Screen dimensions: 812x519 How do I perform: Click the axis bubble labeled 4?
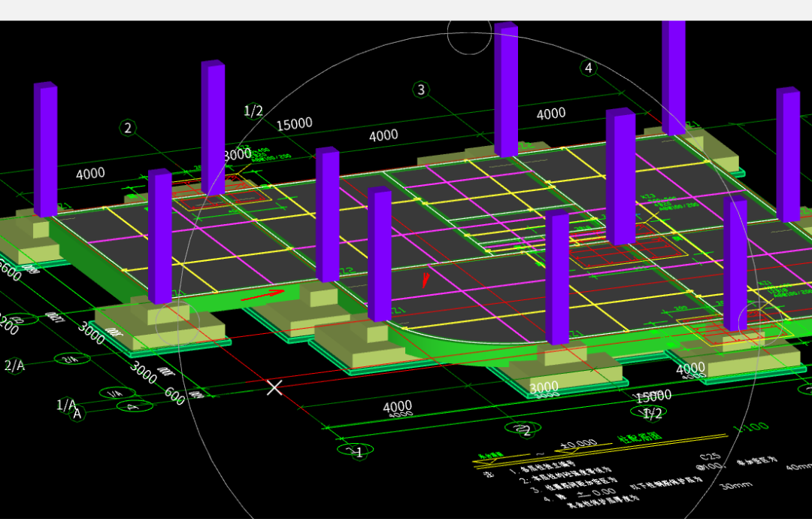(588, 68)
